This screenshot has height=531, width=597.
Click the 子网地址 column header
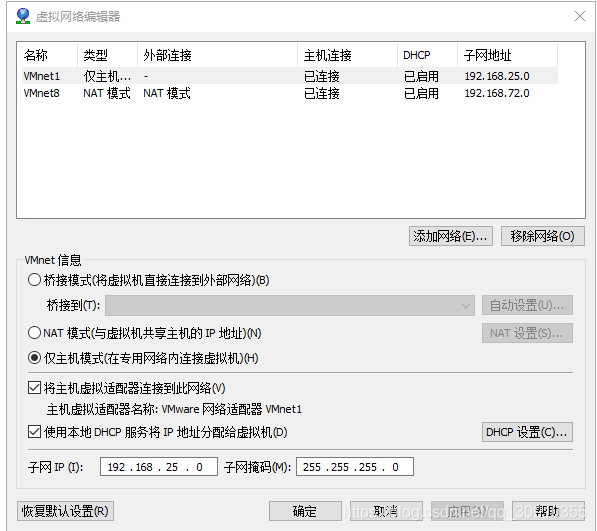[x=508, y=55]
